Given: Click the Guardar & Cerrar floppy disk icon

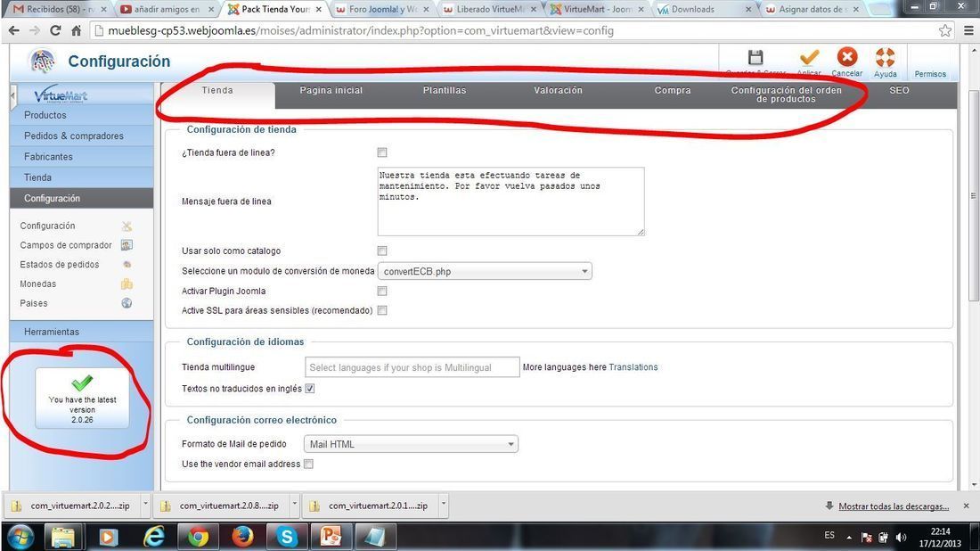Looking at the screenshot, I should [x=755, y=58].
